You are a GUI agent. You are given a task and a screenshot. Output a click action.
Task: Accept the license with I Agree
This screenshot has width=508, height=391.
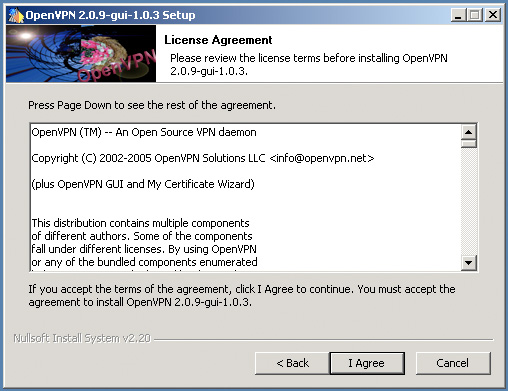[367, 363]
